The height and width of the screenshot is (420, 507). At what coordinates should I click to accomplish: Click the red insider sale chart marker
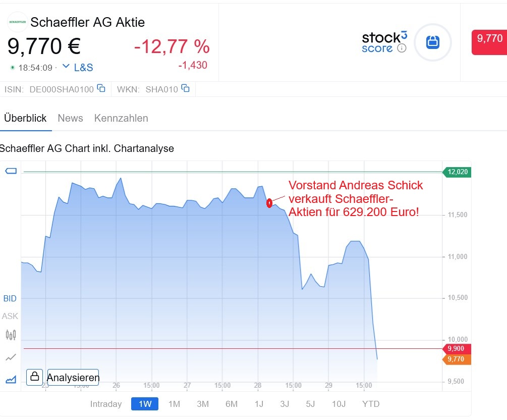coord(269,203)
